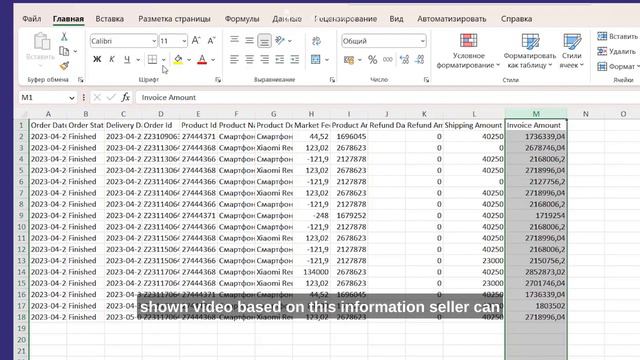Click the Format (Формат) cells button

tap(618, 66)
